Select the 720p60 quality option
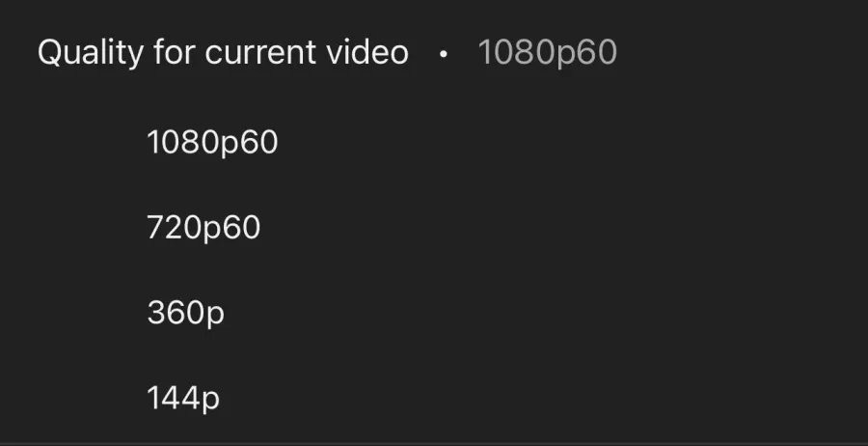The width and height of the screenshot is (868, 446). point(203,228)
